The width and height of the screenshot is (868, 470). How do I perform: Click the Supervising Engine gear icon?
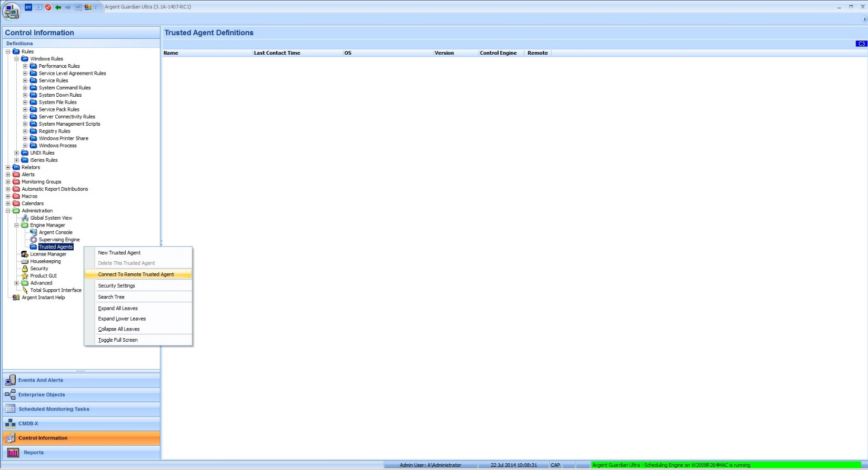click(34, 240)
